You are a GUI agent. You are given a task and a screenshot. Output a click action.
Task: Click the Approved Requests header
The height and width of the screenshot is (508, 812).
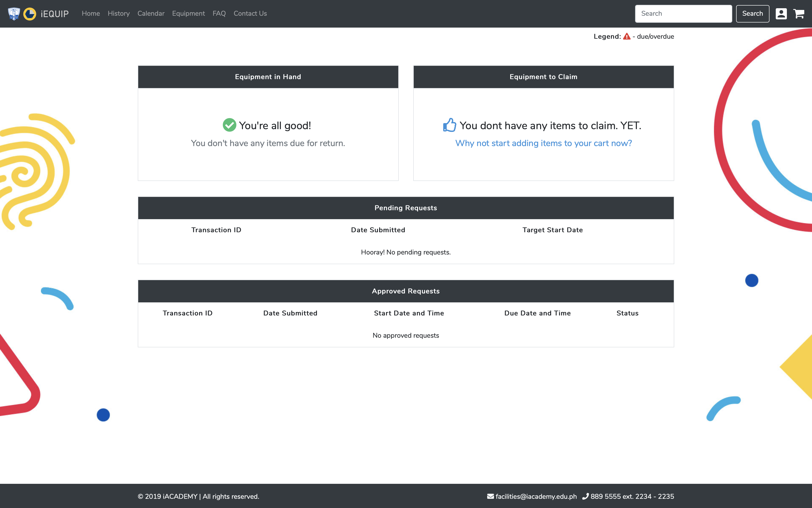(406, 291)
